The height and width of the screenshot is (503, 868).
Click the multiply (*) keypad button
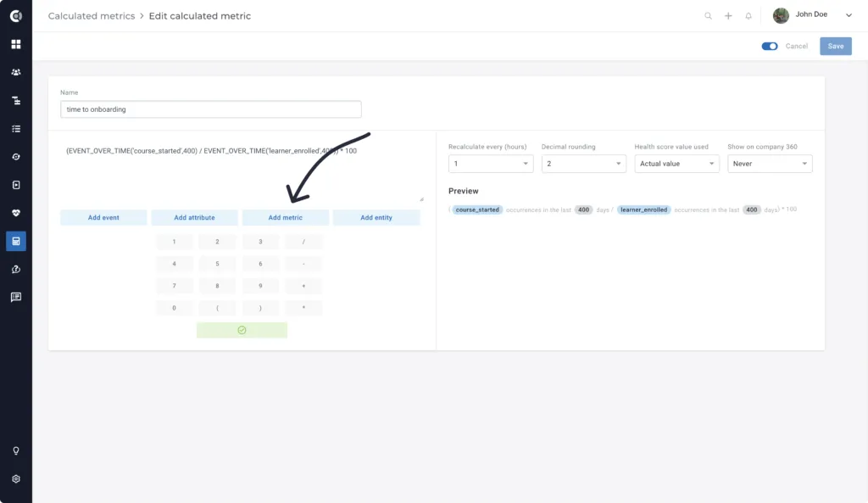click(x=303, y=308)
